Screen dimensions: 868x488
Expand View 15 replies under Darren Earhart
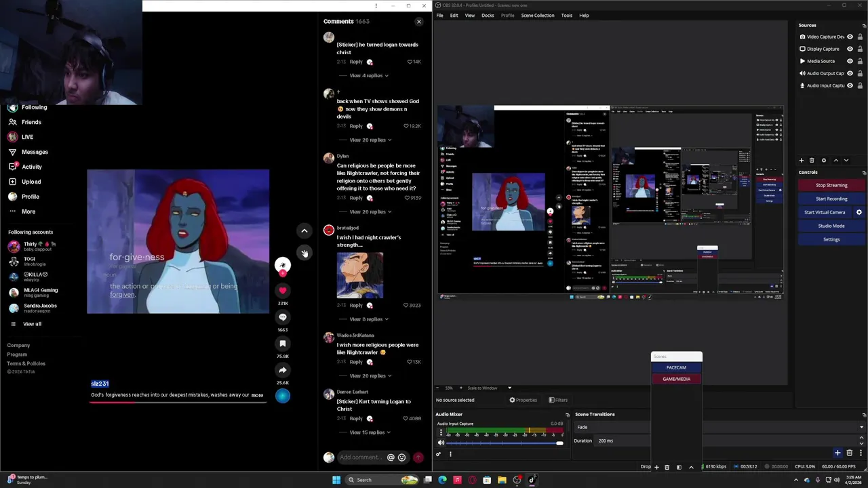click(370, 432)
